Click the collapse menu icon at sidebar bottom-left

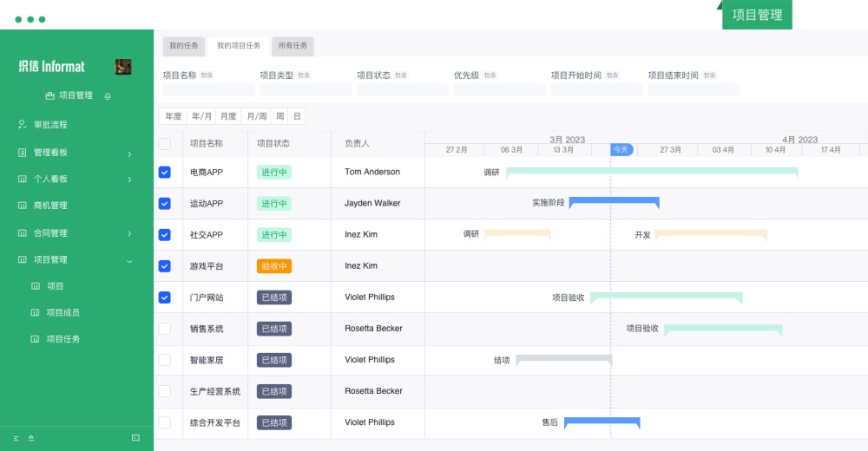16,438
